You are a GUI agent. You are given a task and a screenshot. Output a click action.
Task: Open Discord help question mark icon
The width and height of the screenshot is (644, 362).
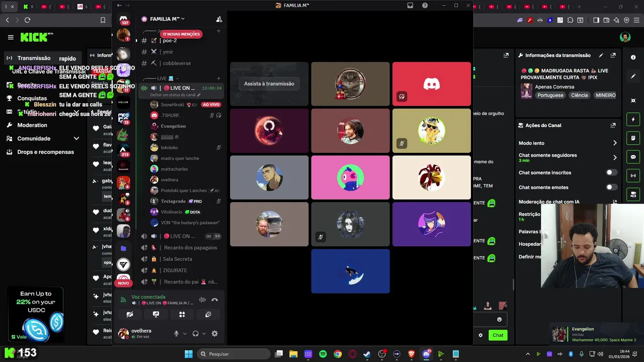[425, 6]
